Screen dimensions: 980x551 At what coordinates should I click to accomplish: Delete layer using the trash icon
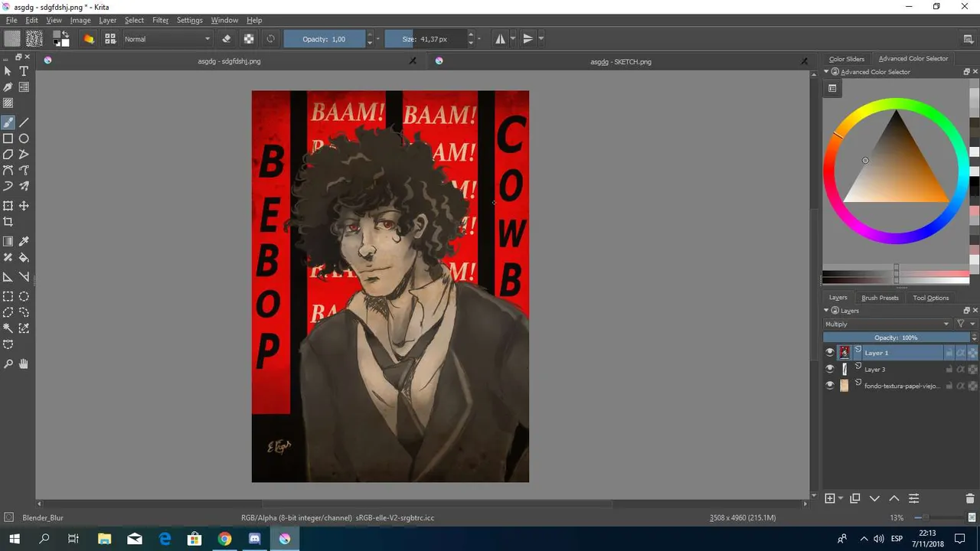click(x=970, y=498)
